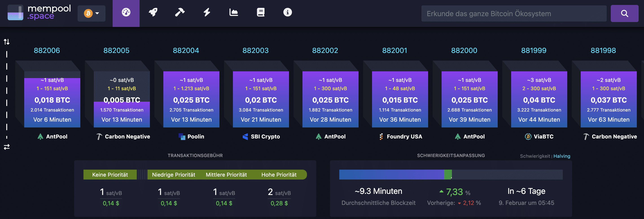Submit search with magnifier button

[624, 13]
